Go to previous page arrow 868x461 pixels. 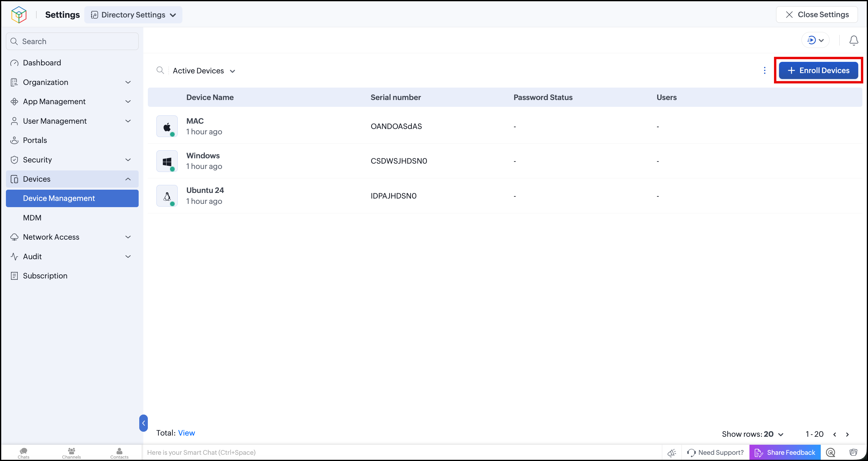click(835, 434)
